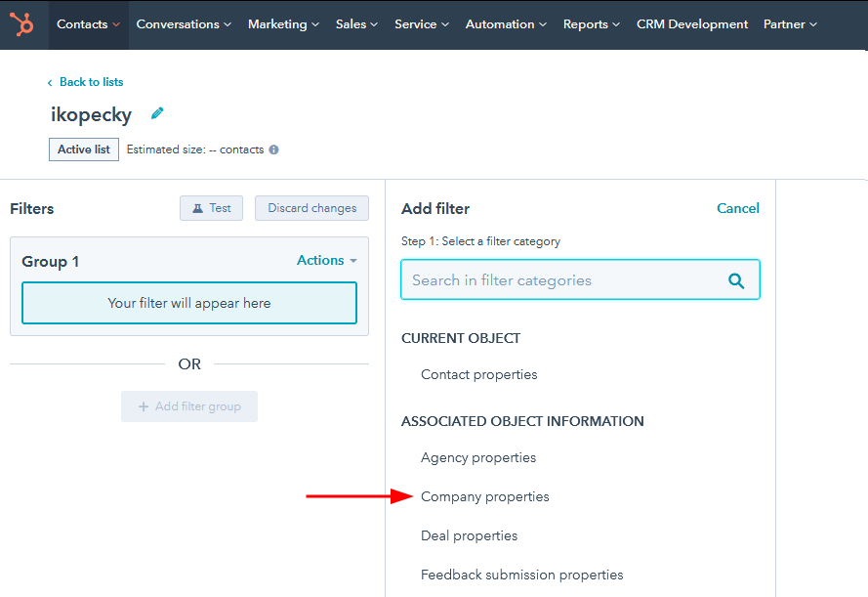Open the Sales menu dropdown

(356, 23)
